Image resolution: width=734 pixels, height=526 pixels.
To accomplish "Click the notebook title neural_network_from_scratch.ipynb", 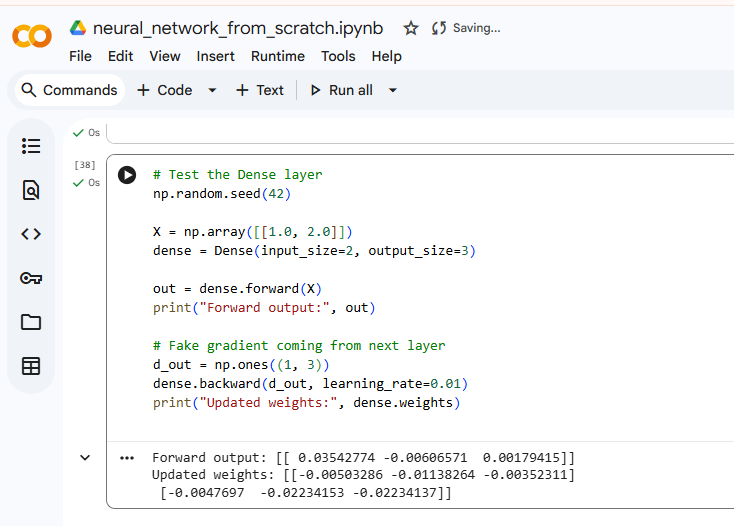I will 238,28.
